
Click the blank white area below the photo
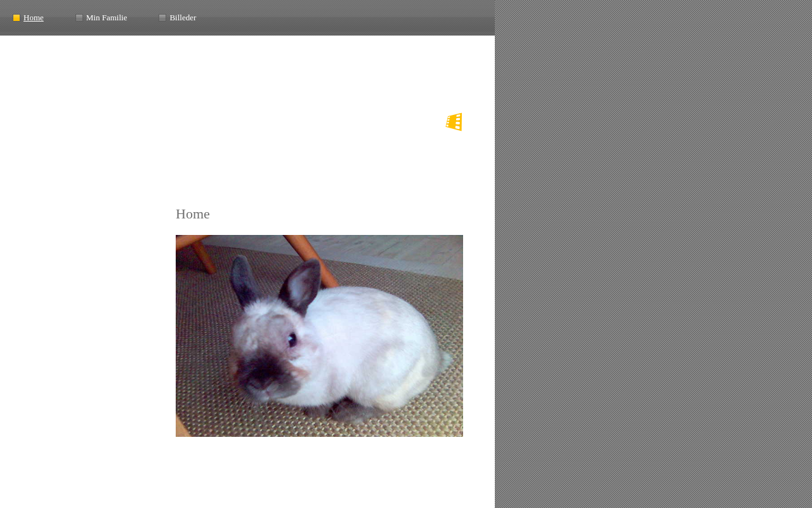[x=317, y=473]
